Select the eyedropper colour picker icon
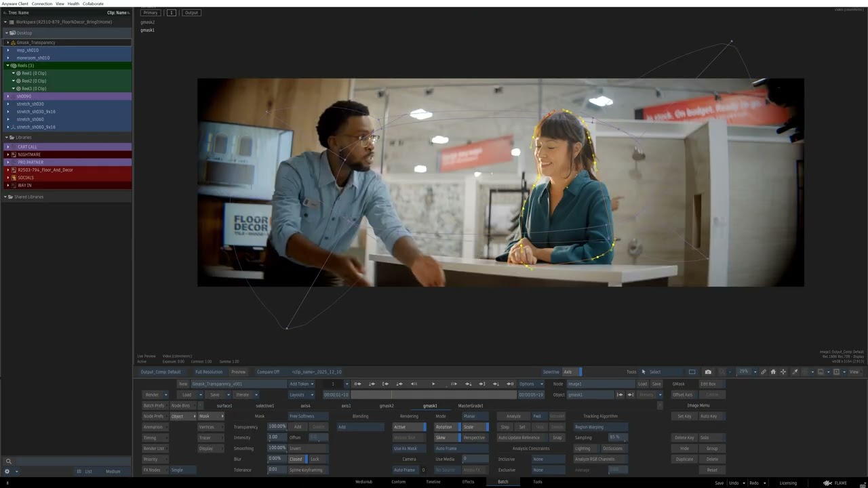 pos(795,371)
